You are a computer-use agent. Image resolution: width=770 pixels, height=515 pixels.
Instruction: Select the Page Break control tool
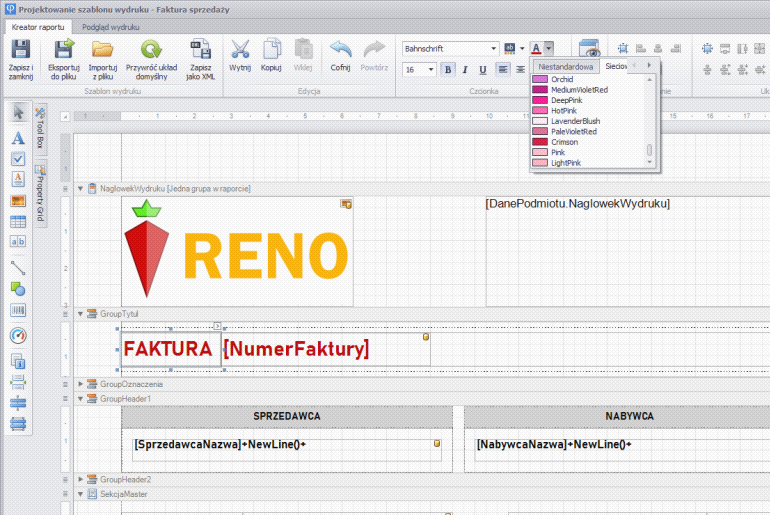coord(18,382)
